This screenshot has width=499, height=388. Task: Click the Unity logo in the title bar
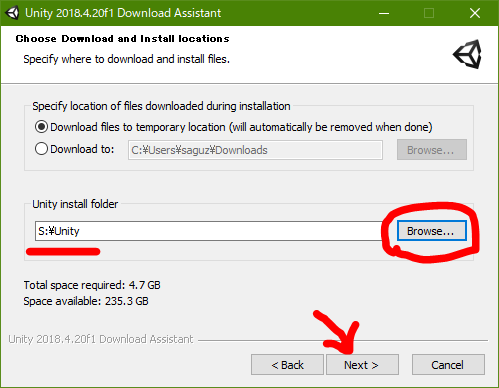pos(12,13)
